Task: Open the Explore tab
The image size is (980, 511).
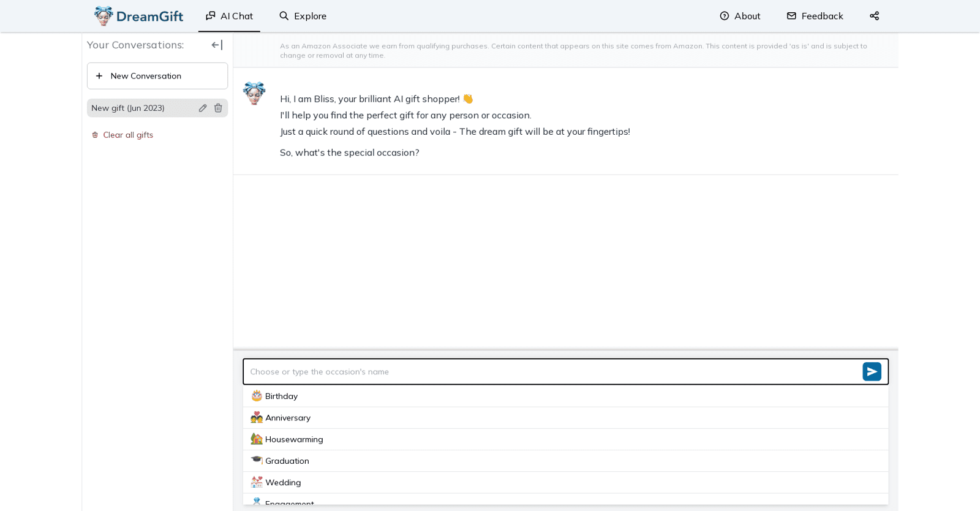Action: pos(303,16)
